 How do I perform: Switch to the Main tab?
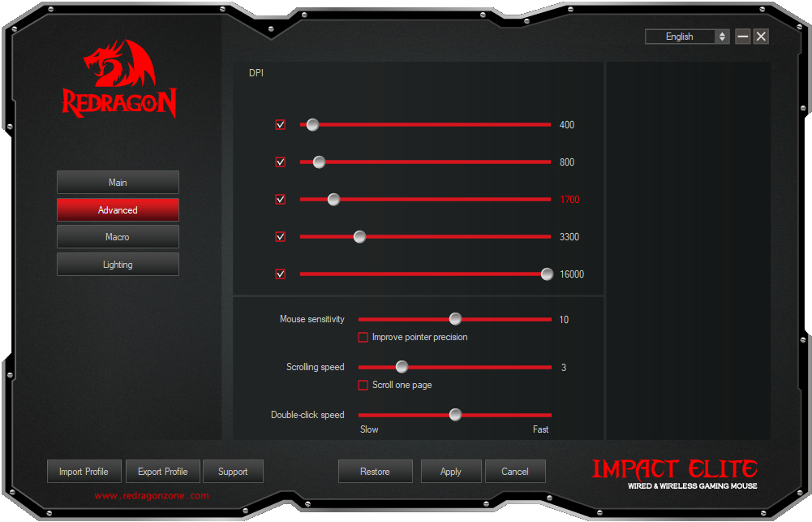118,183
